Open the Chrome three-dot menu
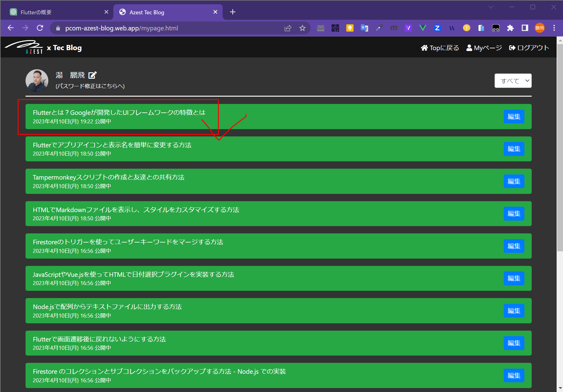Screen dimensions: 563x392 coord(554,28)
